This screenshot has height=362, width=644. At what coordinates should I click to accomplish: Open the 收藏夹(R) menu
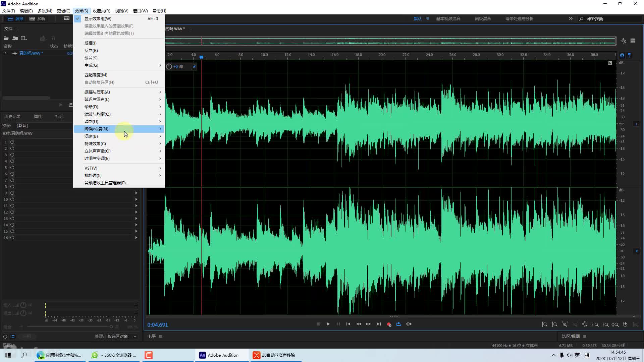[101, 11]
